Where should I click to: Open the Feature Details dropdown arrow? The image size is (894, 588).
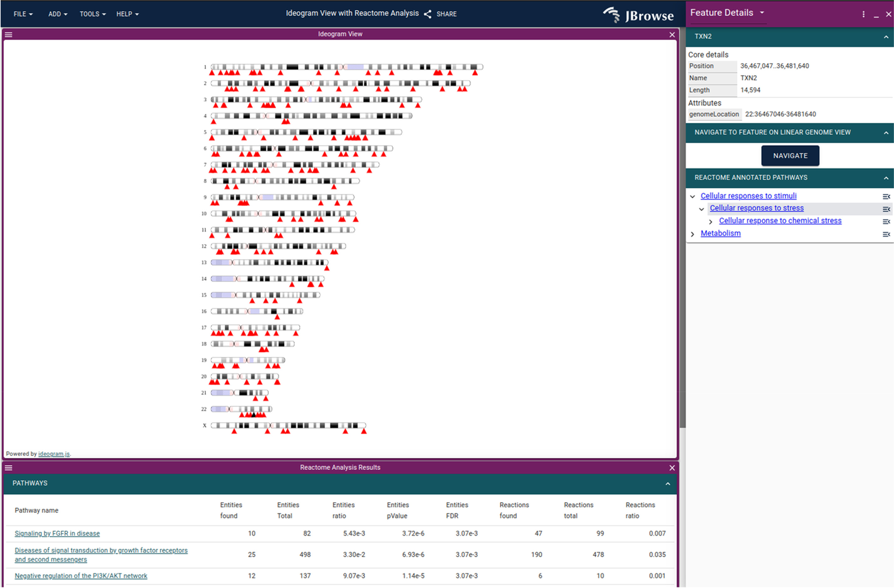pyautogui.click(x=762, y=13)
